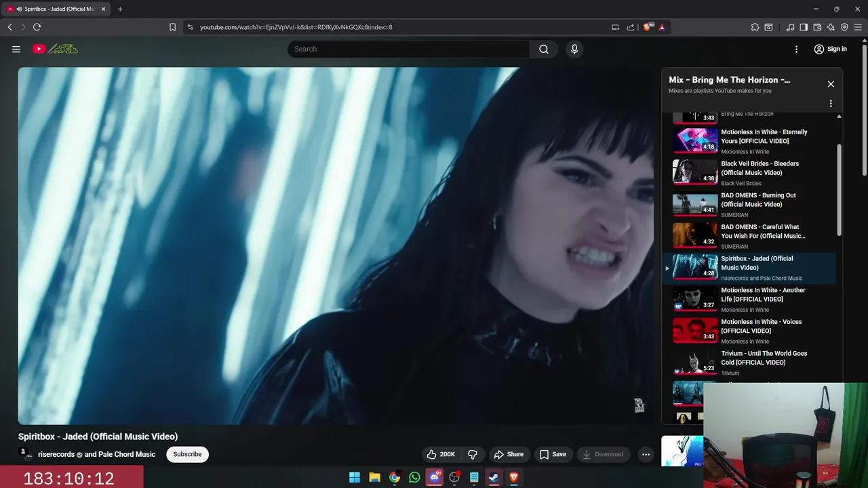Open Steam from taskbar
This screenshot has height=488, width=868.
tap(494, 477)
